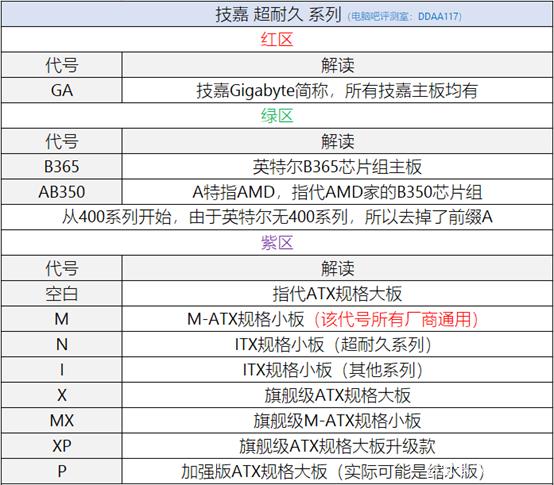This screenshot has width=554, height=485.
Task: Click 'ITX规格小板（其他系列）' cell
Action: [x=337, y=370]
